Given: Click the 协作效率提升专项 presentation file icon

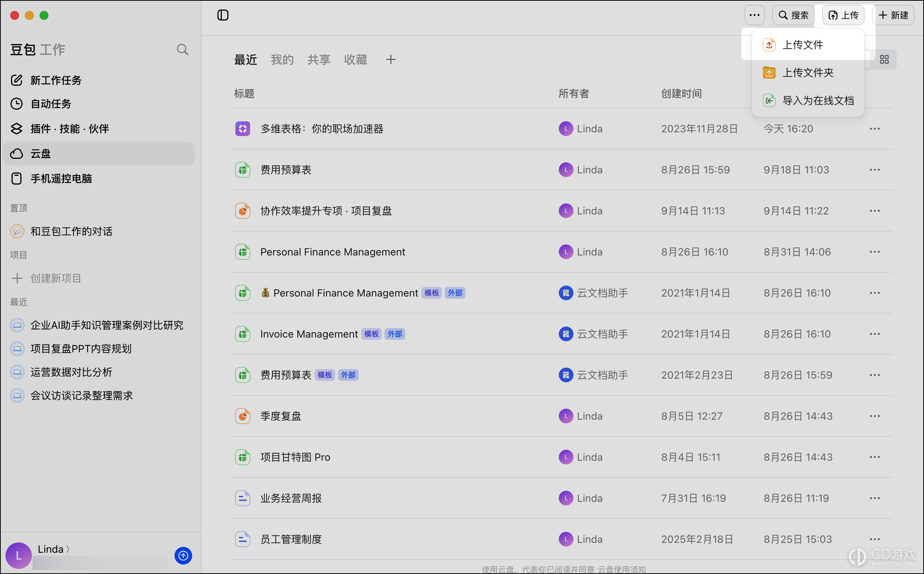Looking at the screenshot, I should [243, 211].
